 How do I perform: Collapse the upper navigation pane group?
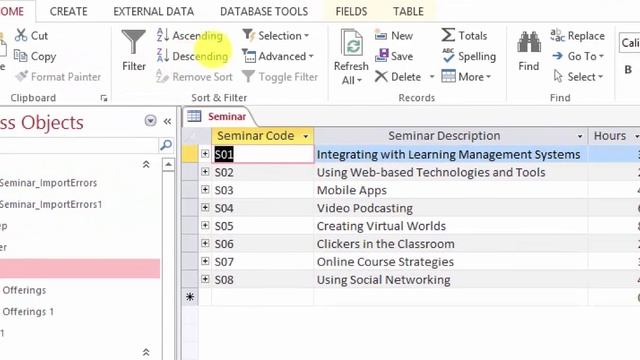(x=146, y=164)
